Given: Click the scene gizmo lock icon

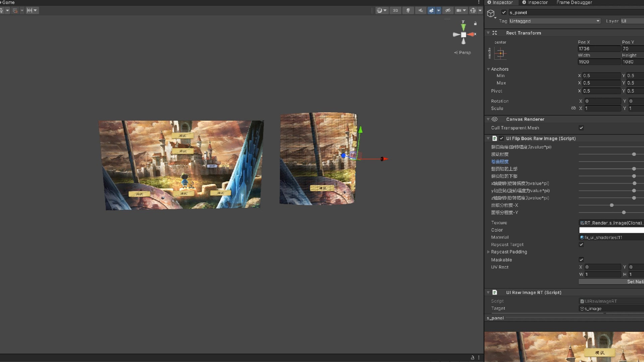Looking at the screenshot, I should pos(475,23).
